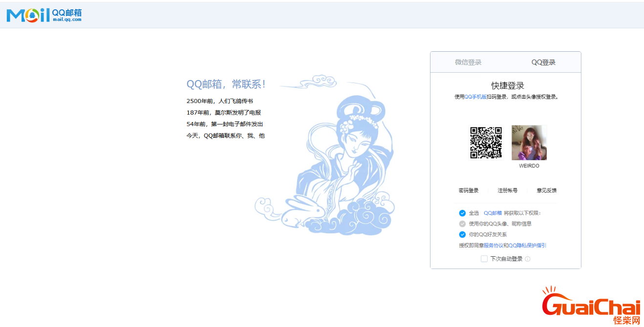Click the QQ邮箱 Mail logo
Screen dimensions: 644x327
pos(44,15)
